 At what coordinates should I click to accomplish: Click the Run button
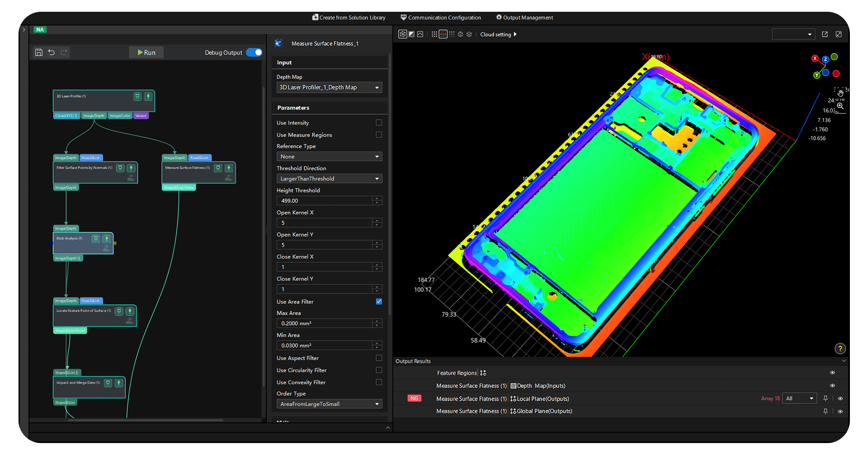(146, 52)
